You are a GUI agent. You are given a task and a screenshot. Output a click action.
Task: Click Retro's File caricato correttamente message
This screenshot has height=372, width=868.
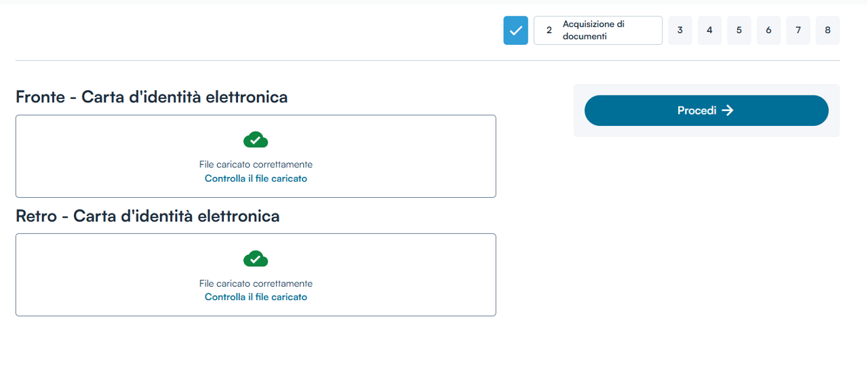(x=256, y=283)
